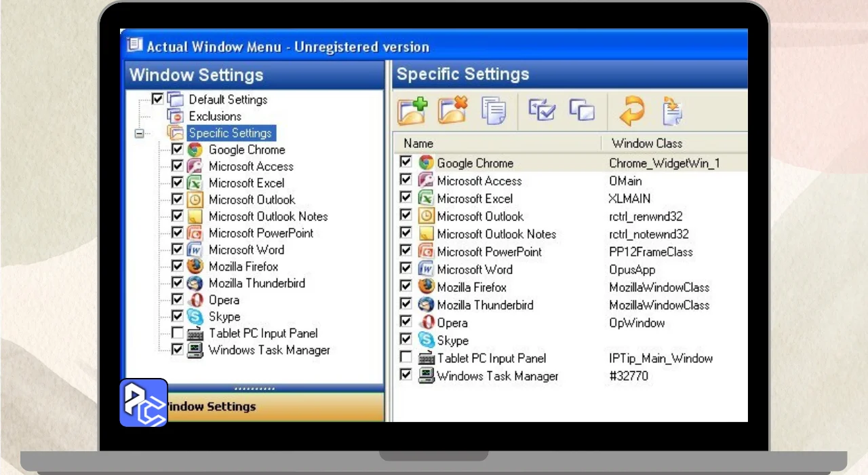Click Windows Task Manager icon in the tree

(195, 350)
